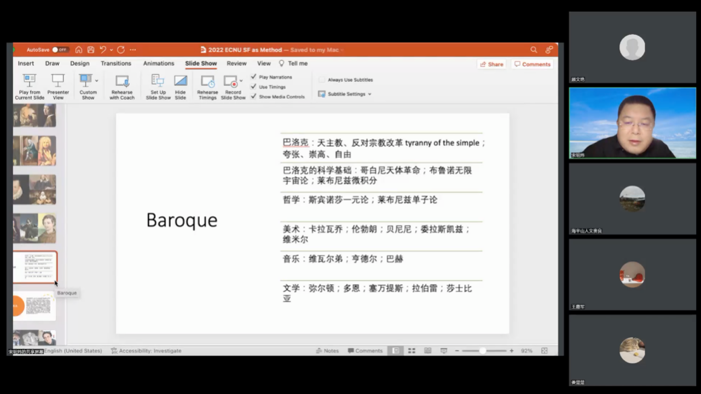The height and width of the screenshot is (394, 701).
Task: Switch to the Animations tab
Action: tap(158, 64)
